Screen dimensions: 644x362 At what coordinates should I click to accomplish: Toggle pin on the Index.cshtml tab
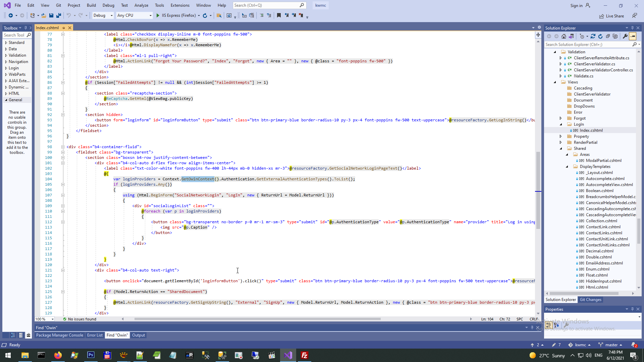tap(63, 28)
